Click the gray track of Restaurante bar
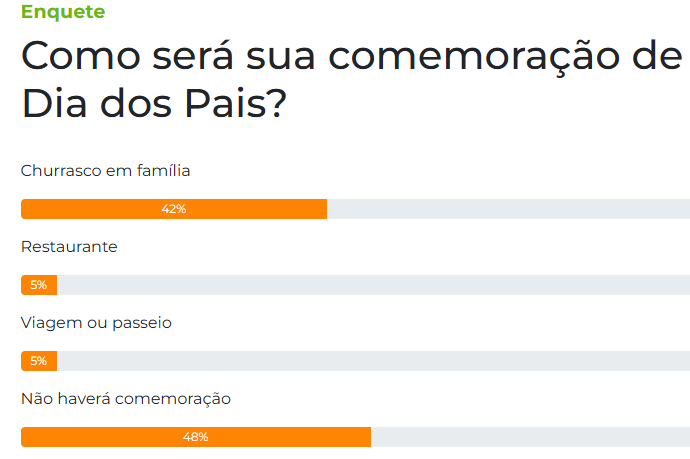The image size is (690, 459). 374,285
